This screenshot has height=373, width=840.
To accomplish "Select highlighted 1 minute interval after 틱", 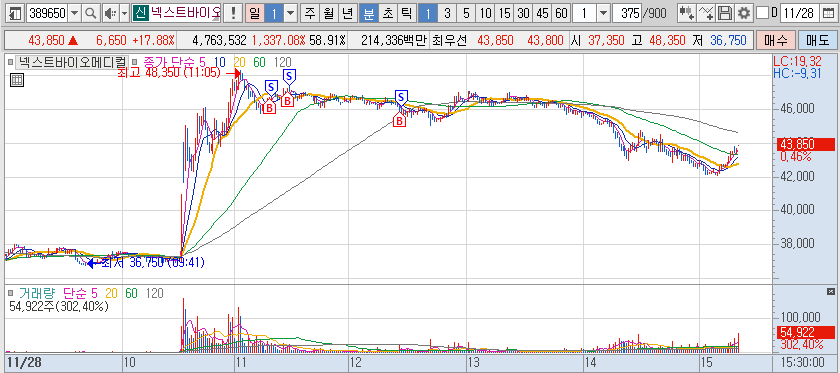I will pos(428,13).
